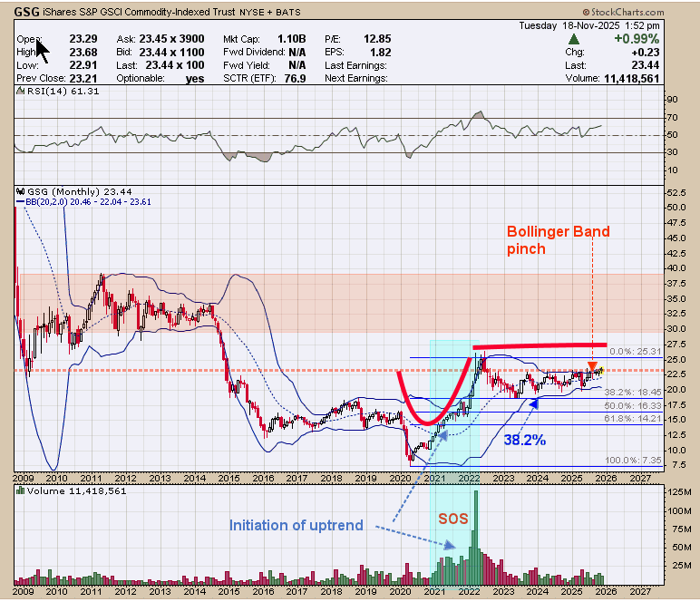Click the +0.99% percent change

point(637,39)
